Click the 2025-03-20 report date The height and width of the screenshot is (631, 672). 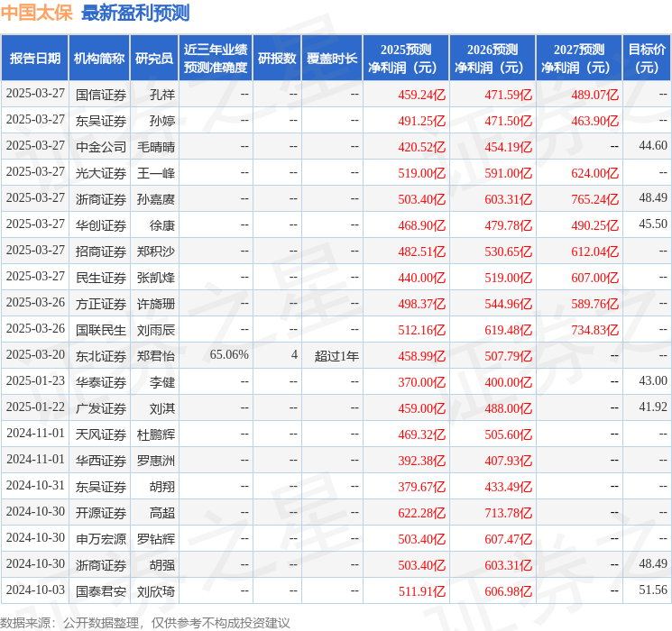pos(35,354)
